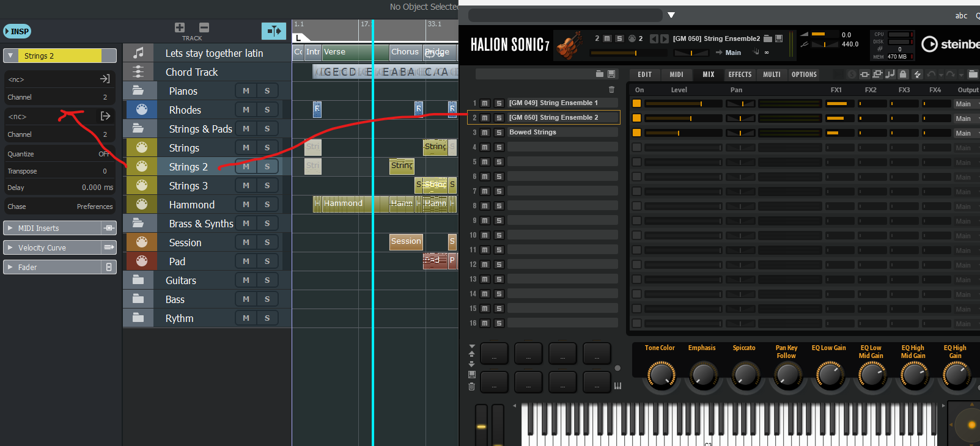Screen dimensions: 980x446
Task: Switch to the MIX tab
Action: (x=709, y=75)
